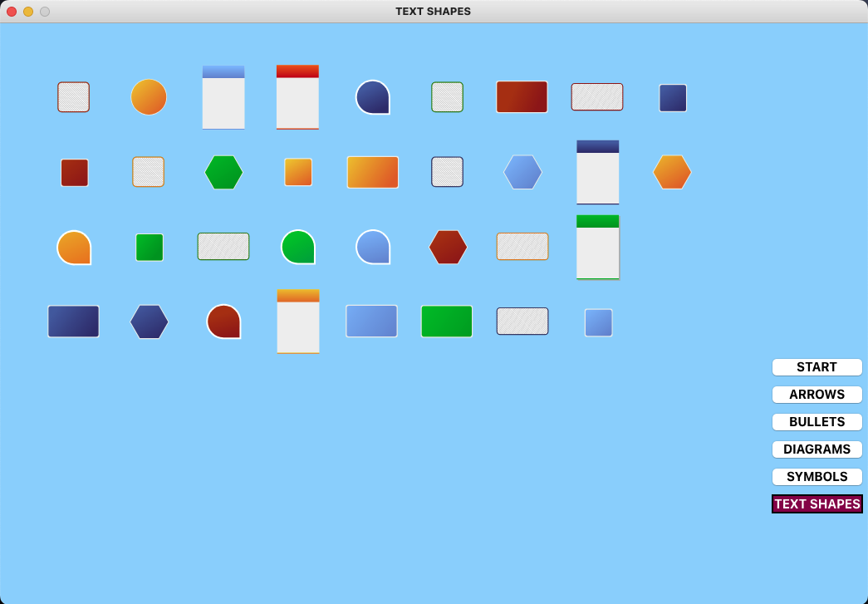The height and width of the screenshot is (604, 868).
Task: Pick the wide green filled rectangle
Action: coord(447,322)
